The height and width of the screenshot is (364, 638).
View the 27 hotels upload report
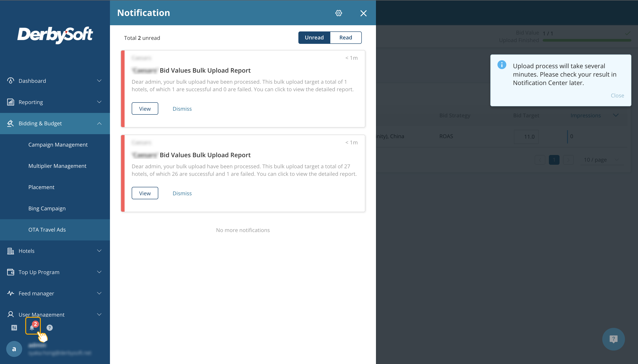pyautogui.click(x=145, y=193)
